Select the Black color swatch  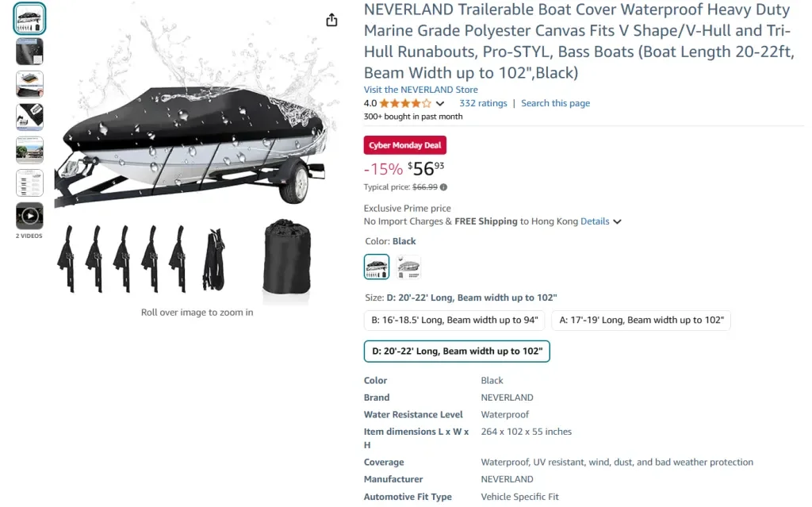[x=377, y=267]
